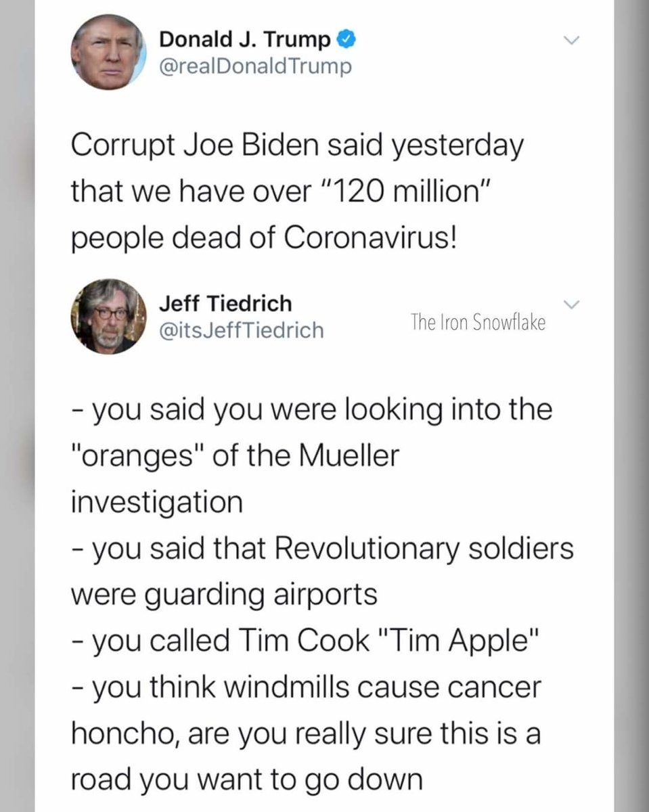Click the @itsJeffTiedrich handle
This screenshot has height=812, width=649.
point(241,330)
